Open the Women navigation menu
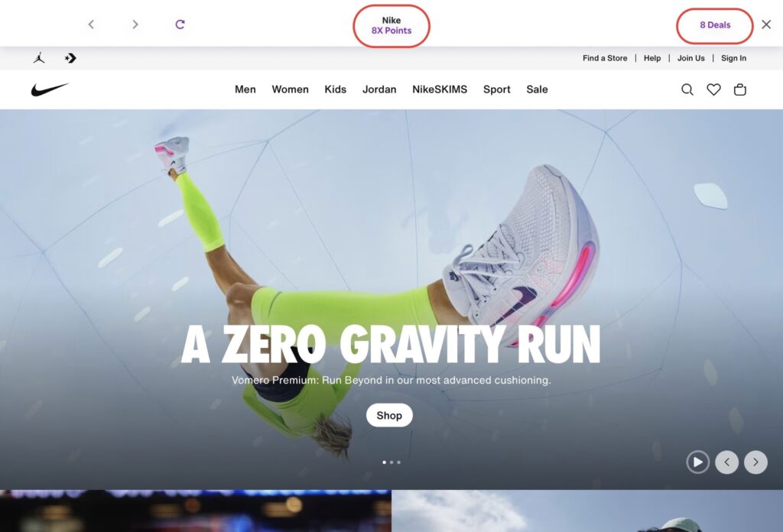The width and height of the screenshot is (783, 532). coord(290,89)
